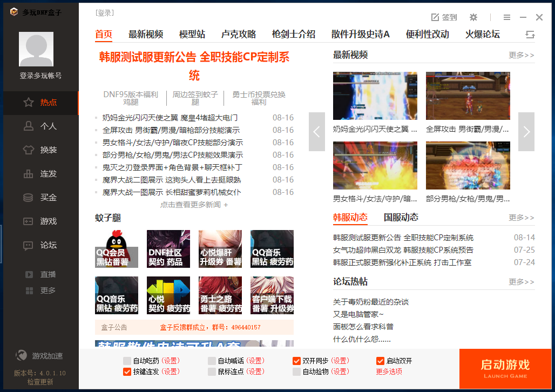Click the 多玩DNF盒子 logo icon
555x392 pixels.
click(x=14, y=12)
